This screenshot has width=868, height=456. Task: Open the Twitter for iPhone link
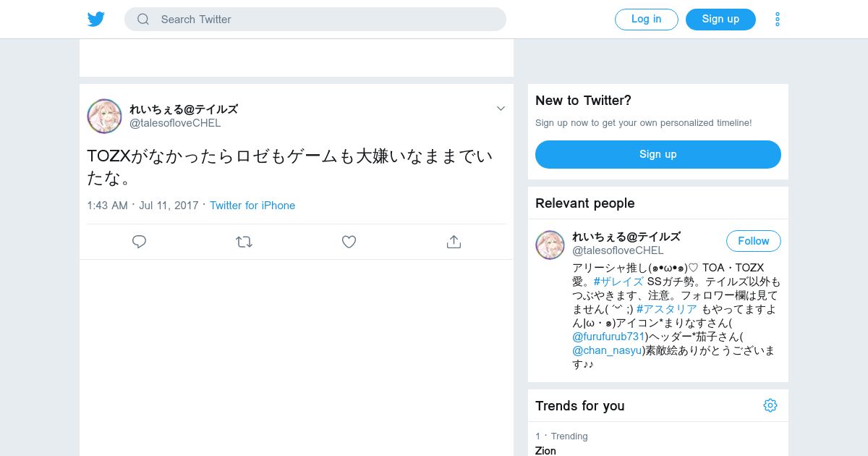point(252,206)
